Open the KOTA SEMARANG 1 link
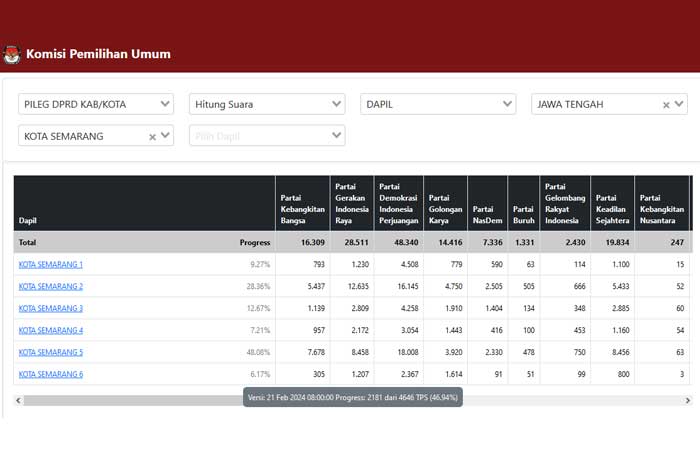 point(50,264)
